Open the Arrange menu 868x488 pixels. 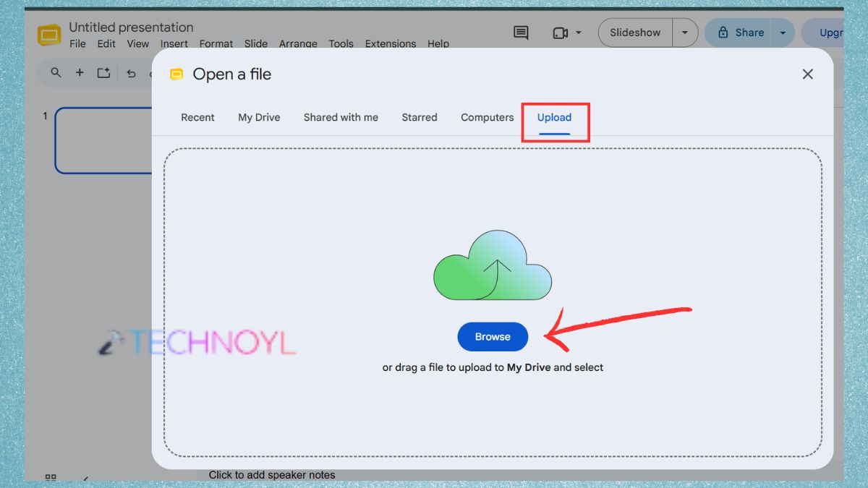point(298,43)
